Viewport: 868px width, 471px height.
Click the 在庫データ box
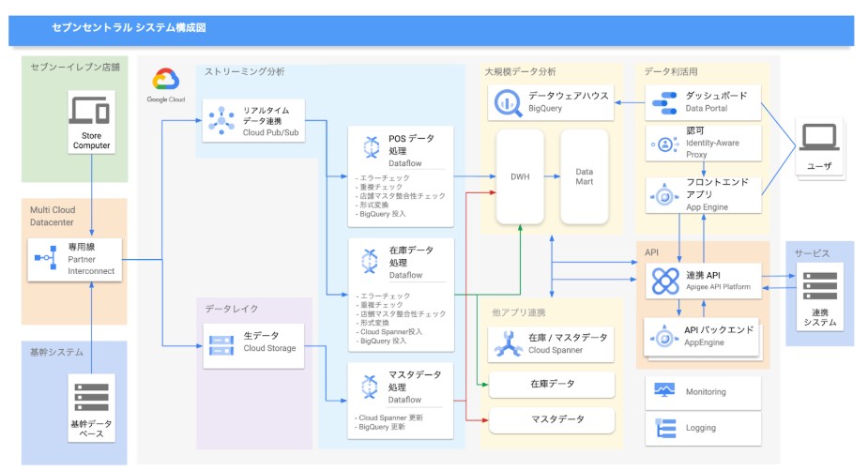552,384
